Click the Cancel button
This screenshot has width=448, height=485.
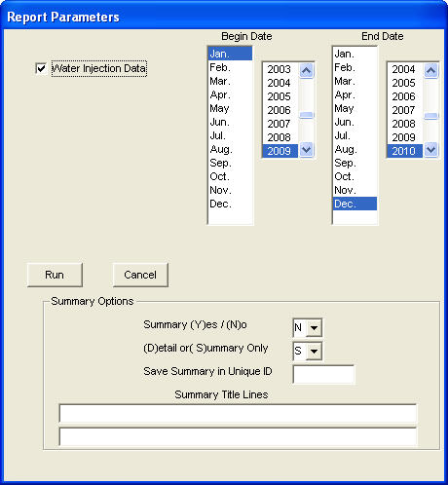140,275
